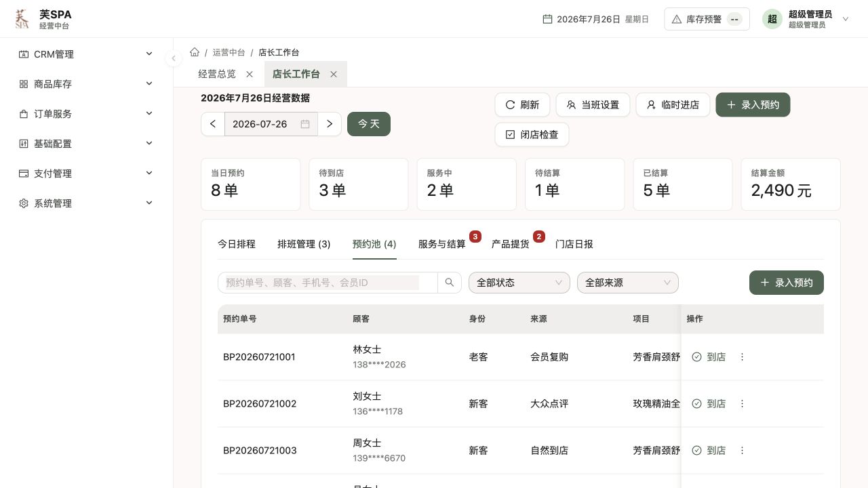Click the 当日预约 8单 card
868x488 pixels.
pyautogui.click(x=251, y=184)
